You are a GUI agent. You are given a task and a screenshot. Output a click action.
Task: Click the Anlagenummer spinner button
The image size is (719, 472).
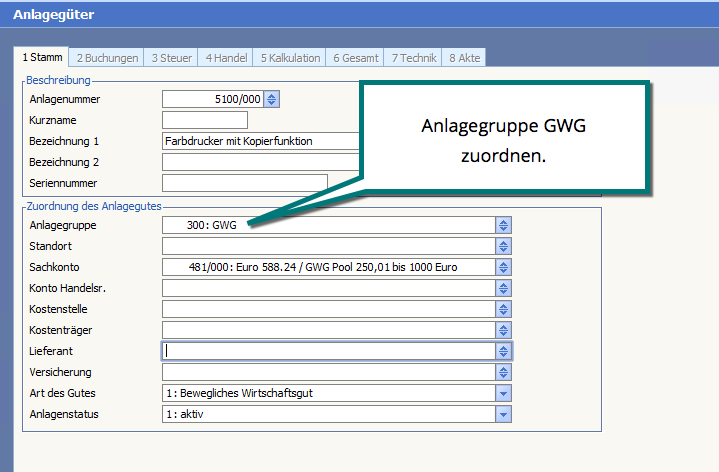tap(272, 99)
